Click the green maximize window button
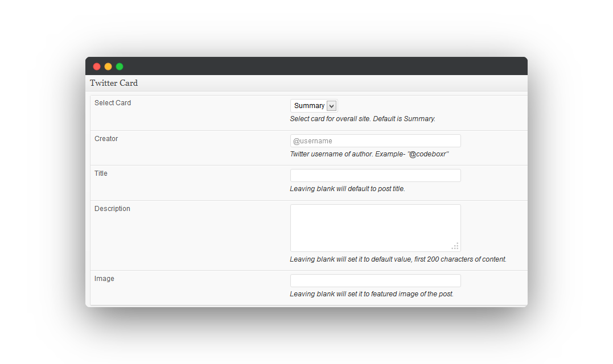 coord(120,67)
